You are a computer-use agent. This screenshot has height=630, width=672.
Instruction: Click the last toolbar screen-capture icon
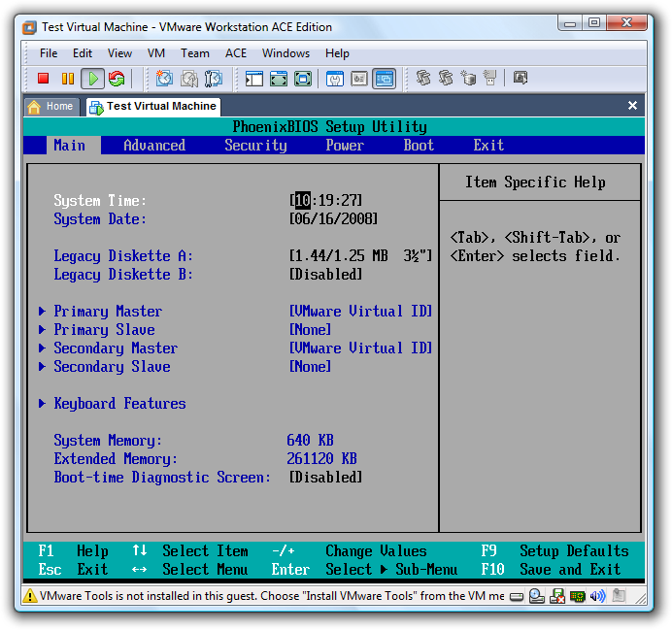point(521,78)
